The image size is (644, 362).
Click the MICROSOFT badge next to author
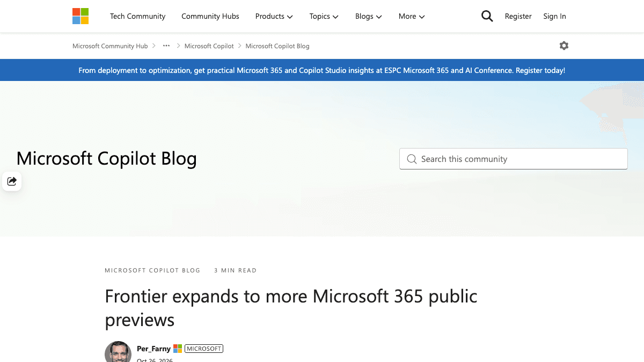pos(204,349)
